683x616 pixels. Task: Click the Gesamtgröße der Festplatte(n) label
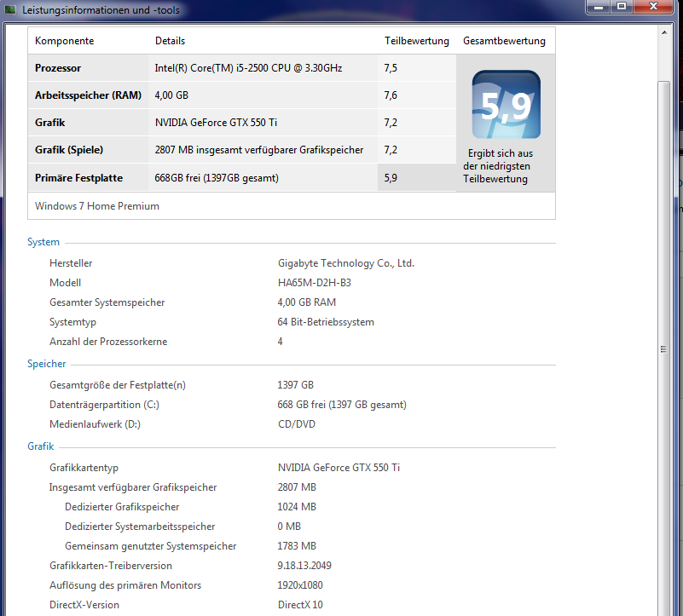(x=118, y=385)
